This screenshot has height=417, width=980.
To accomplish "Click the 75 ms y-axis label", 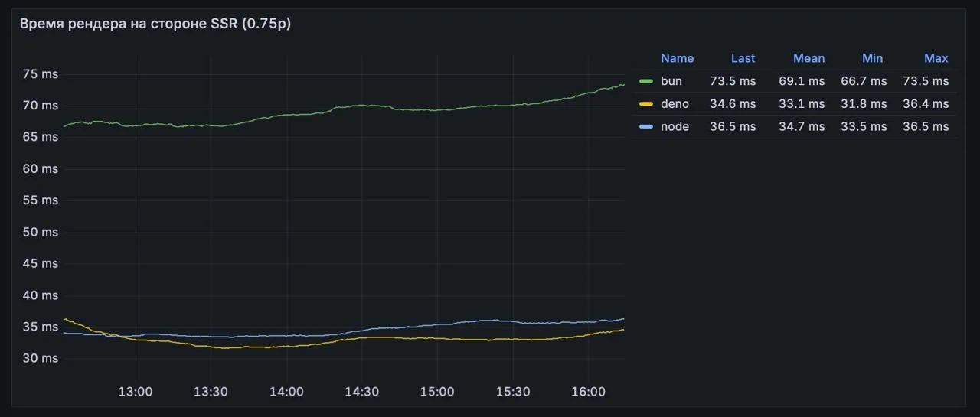I will 41,74.
